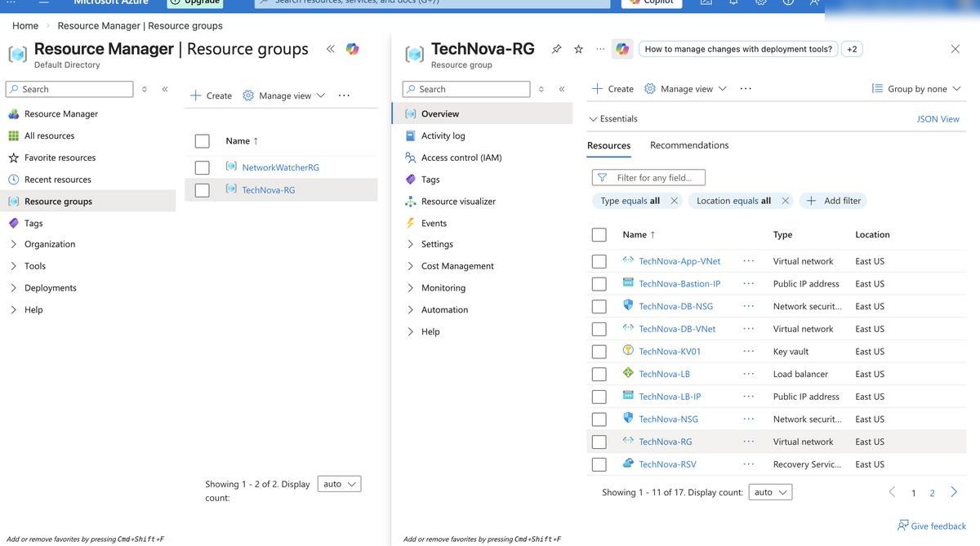Open Copilot icon beside Resource groups title

pos(352,49)
